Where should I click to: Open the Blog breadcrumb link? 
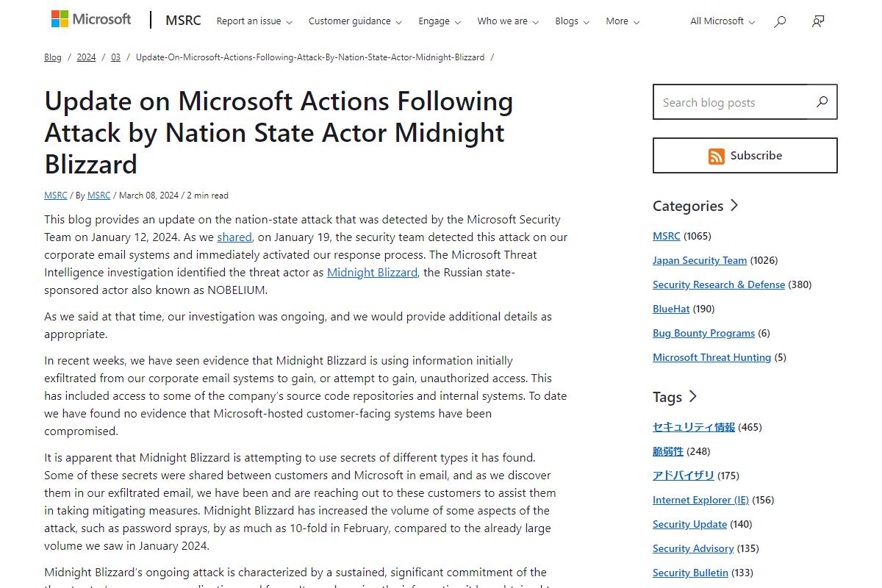coord(53,57)
